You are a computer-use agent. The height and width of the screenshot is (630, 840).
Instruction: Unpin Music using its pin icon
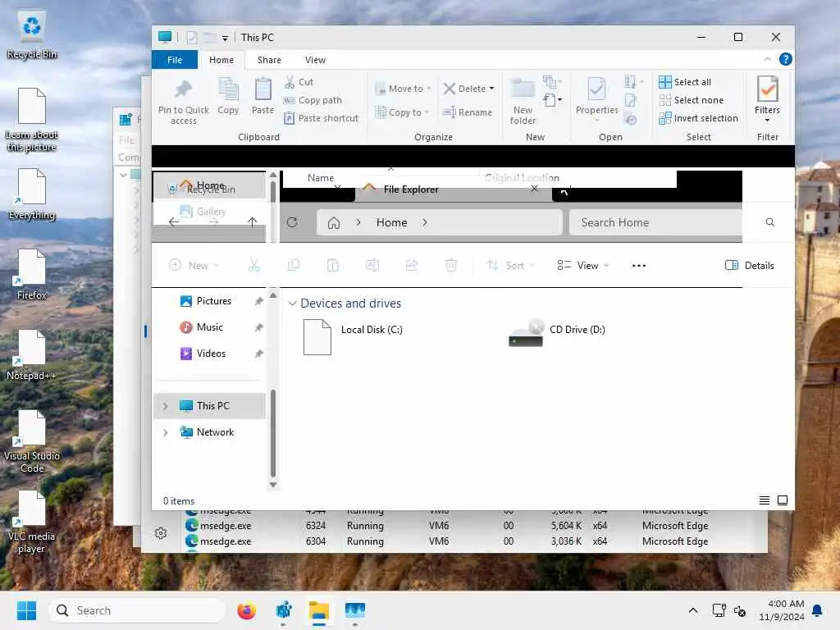[x=258, y=327]
